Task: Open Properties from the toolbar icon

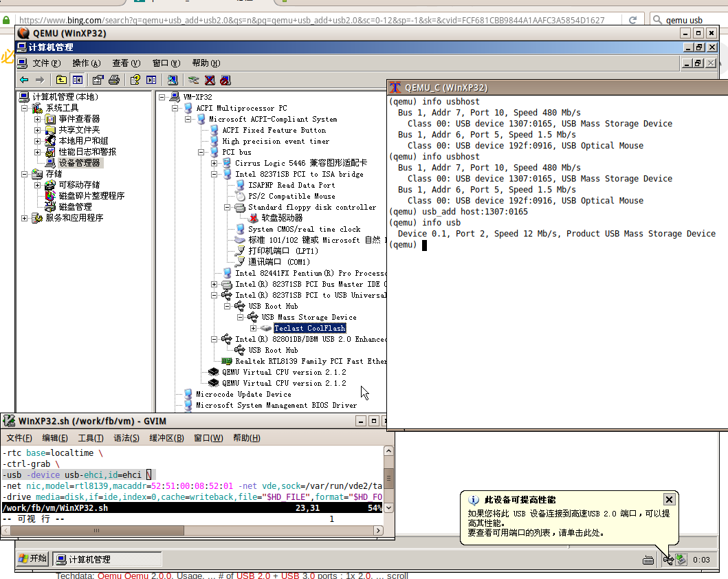Action: tap(98, 80)
